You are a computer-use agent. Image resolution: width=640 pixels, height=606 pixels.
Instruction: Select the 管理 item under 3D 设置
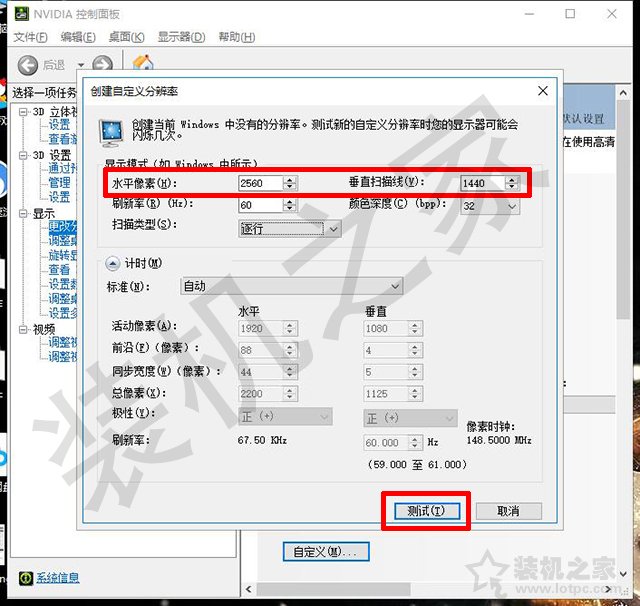click(x=60, y=182)
